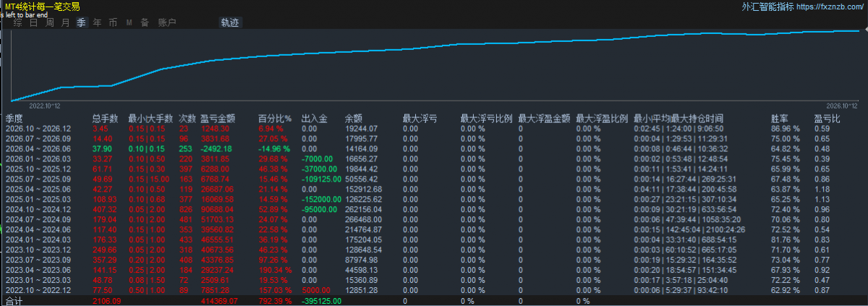Open the M tab
This screenshot has height=306, width=868.
point(129,22)
